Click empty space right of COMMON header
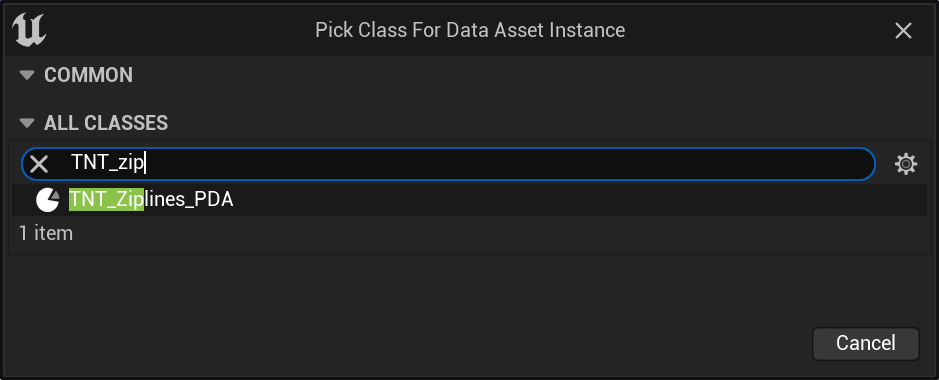The height and width of the screenshot is (380, 939). [527, 75]
